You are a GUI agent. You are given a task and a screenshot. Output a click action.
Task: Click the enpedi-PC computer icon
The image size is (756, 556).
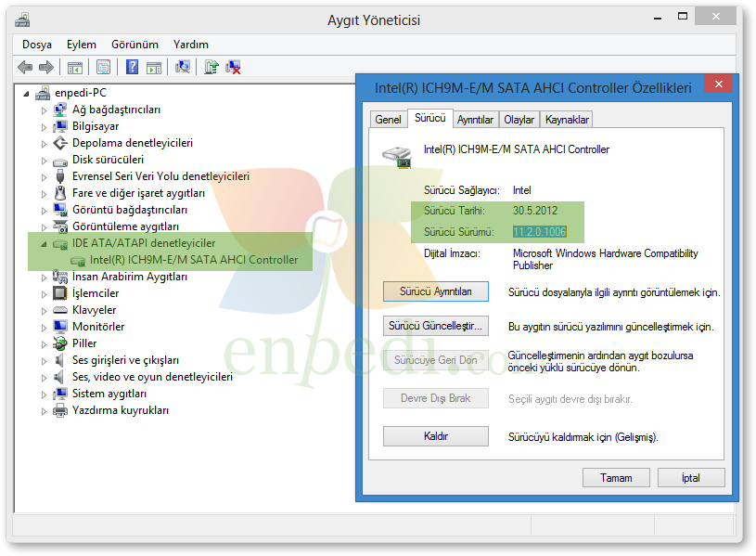(x=43, y=93)
